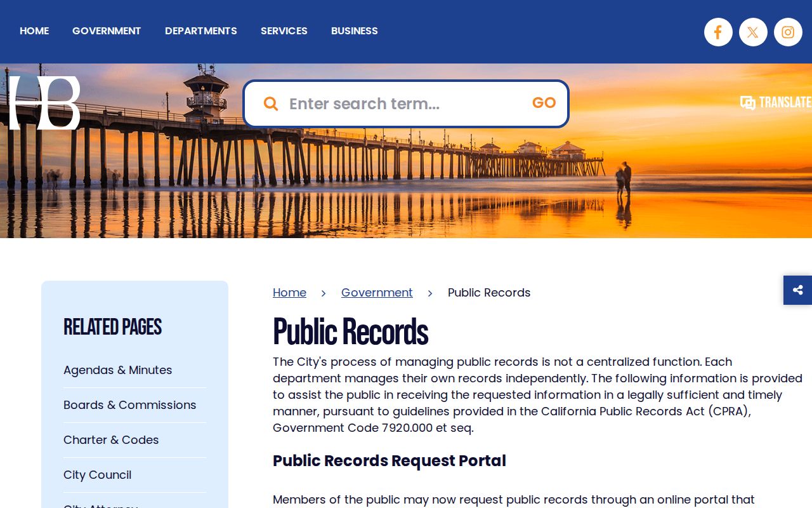Click the GO search button
Image resolution: width=812 pixels, height=508 pixels.
(x=544, y=103)
